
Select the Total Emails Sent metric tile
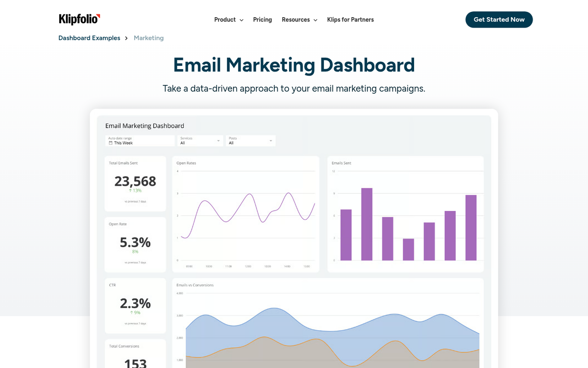tap(135, 183)
